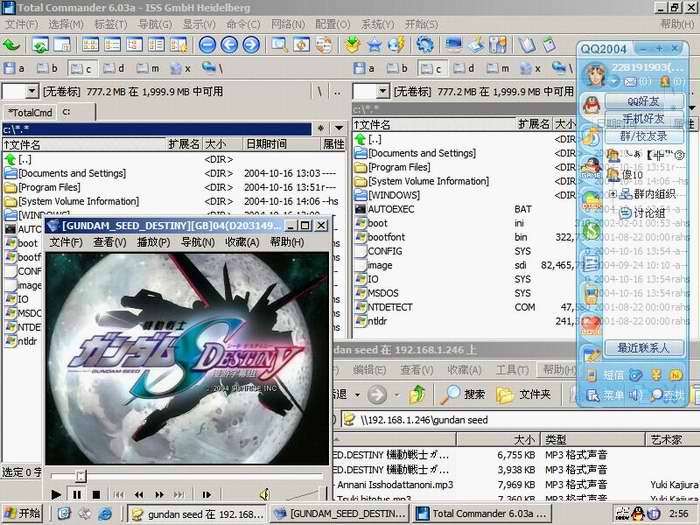This screenshot has width=700, height=525.
Task: Click the fast forward button in media player
Action: click(159, 495)
